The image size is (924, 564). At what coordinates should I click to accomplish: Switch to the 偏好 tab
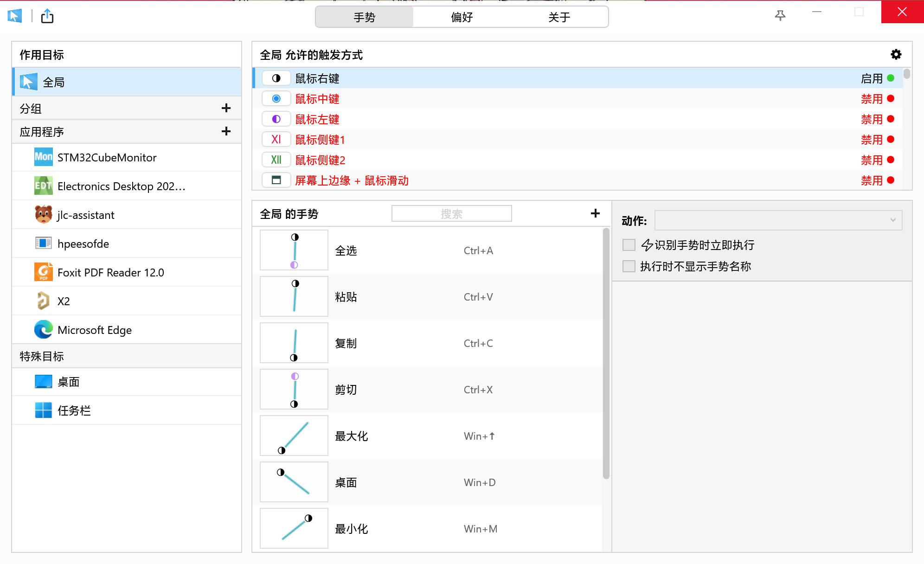pyautogui.click(x=462, y=17)
